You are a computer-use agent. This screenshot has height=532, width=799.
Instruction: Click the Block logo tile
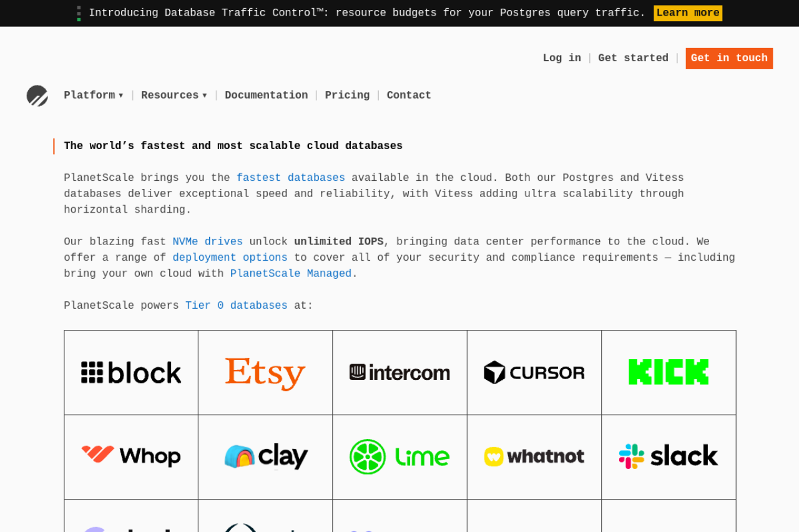pos(131,372)
